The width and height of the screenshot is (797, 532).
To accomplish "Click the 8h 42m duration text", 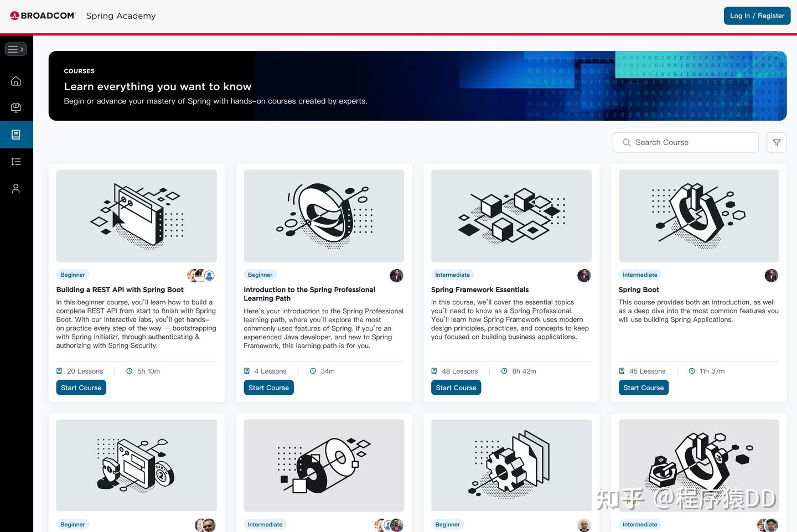I will click(524, 371).
